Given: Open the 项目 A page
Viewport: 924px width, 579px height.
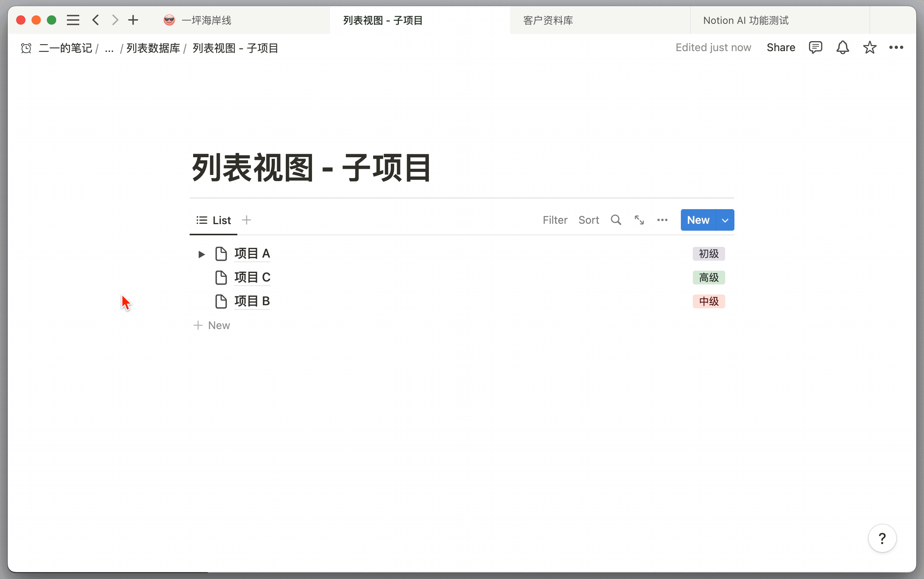Looking at the screenshot, I should [252, 254].
